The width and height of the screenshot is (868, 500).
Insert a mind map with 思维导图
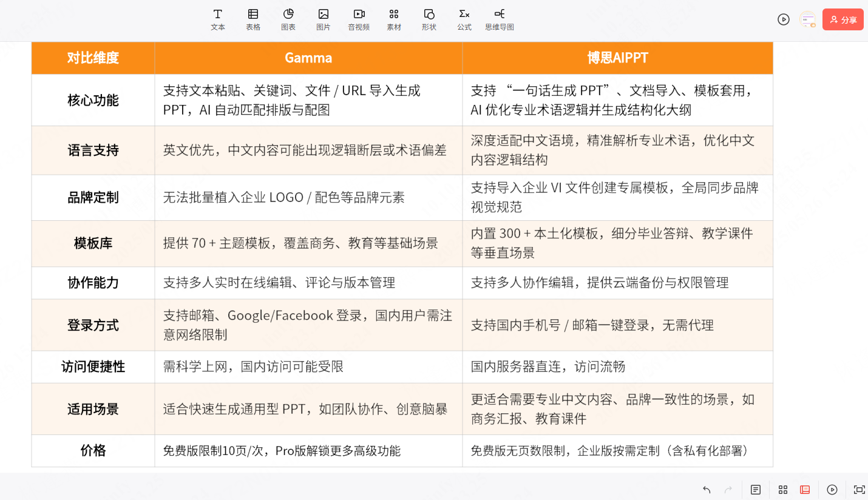(500, 19)
